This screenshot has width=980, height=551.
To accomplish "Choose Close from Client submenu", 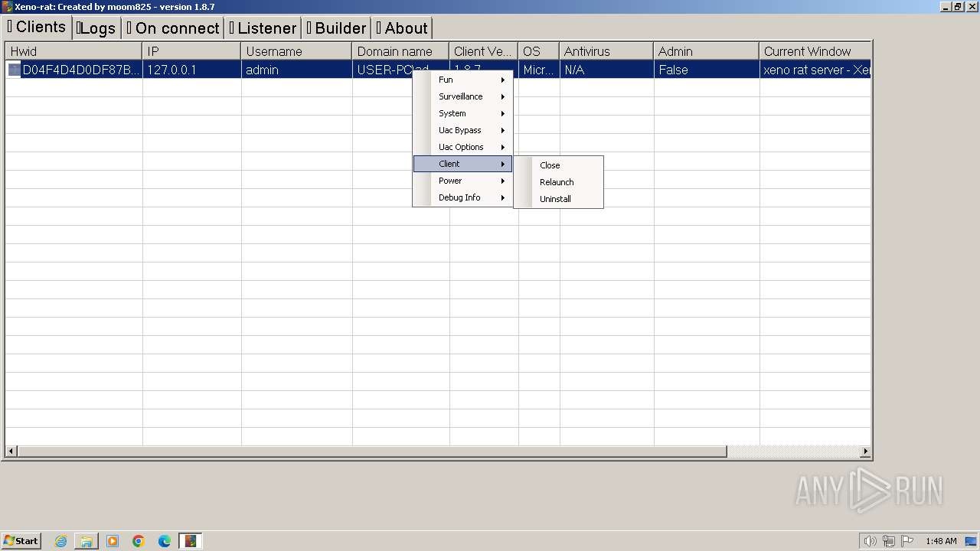I will tap(558, 165).
